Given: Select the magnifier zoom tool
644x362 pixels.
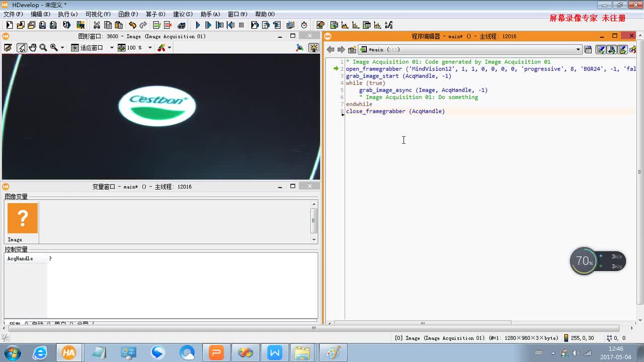Looking at the screenshot, I should click(x=43, y=48).
